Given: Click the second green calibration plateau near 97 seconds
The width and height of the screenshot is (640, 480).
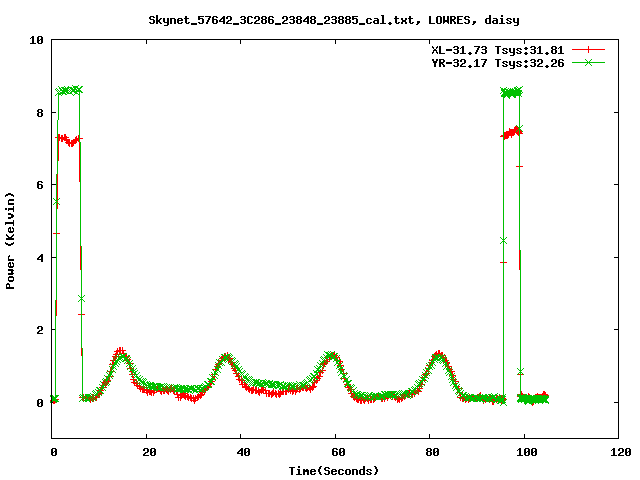Looking at the screenshot, I should (x=511, y=92).
